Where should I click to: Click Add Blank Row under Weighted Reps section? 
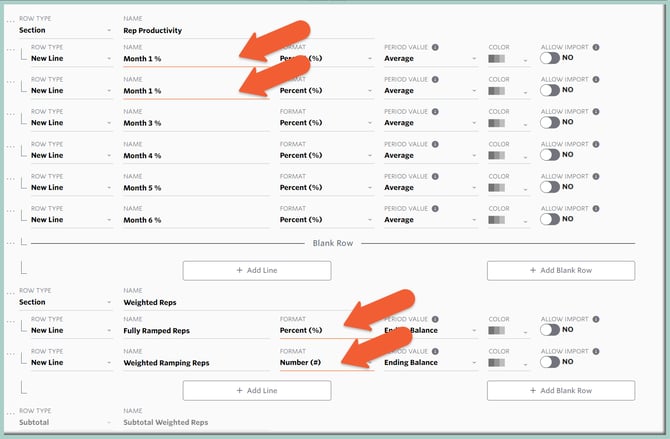[560, 390]
